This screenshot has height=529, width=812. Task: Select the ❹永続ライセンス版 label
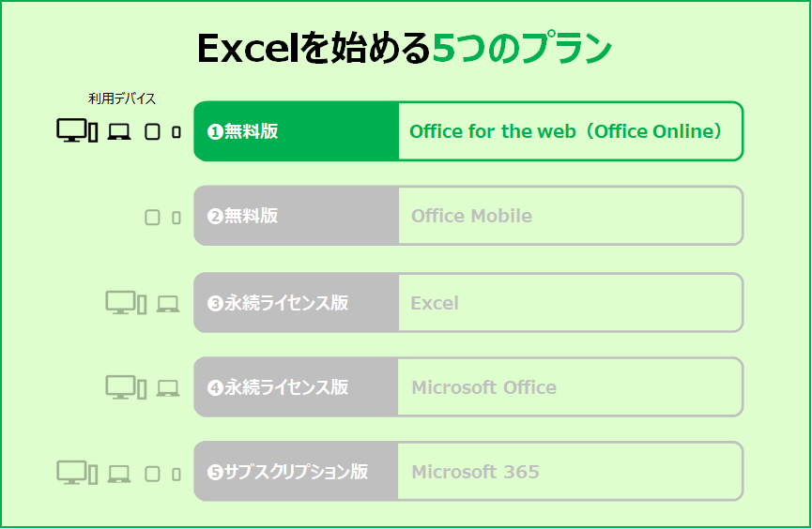pos(297,387)
